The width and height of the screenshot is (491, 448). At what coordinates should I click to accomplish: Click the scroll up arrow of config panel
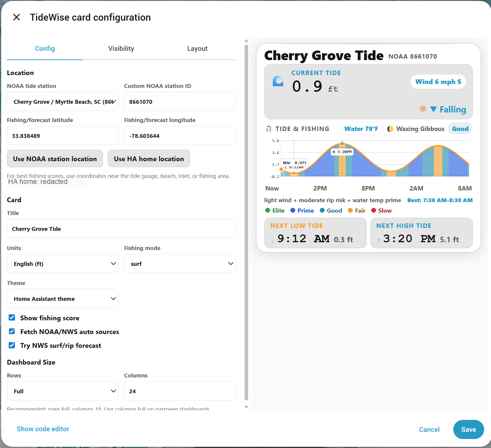pyautogui.click(x=246, y=41)
